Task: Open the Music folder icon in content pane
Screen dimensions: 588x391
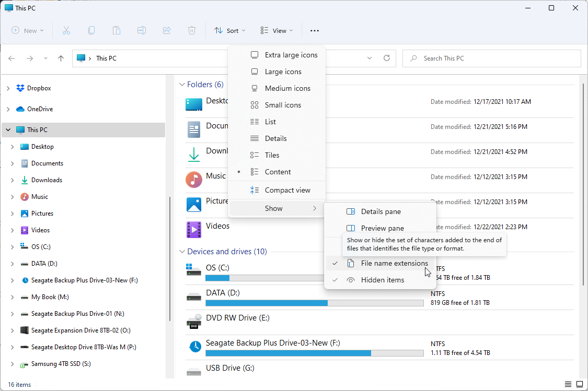Action: [x=194, y=180]
